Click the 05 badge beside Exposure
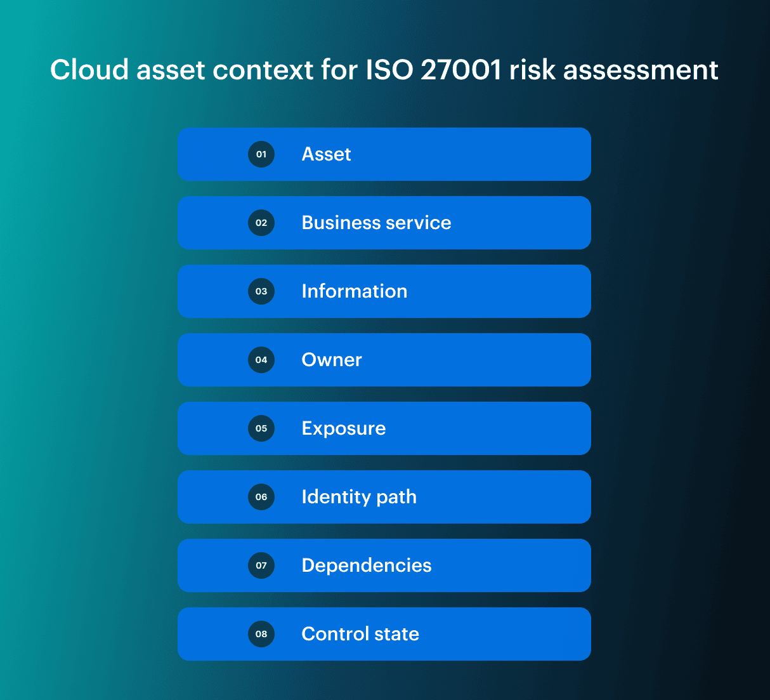 point(261,428)
